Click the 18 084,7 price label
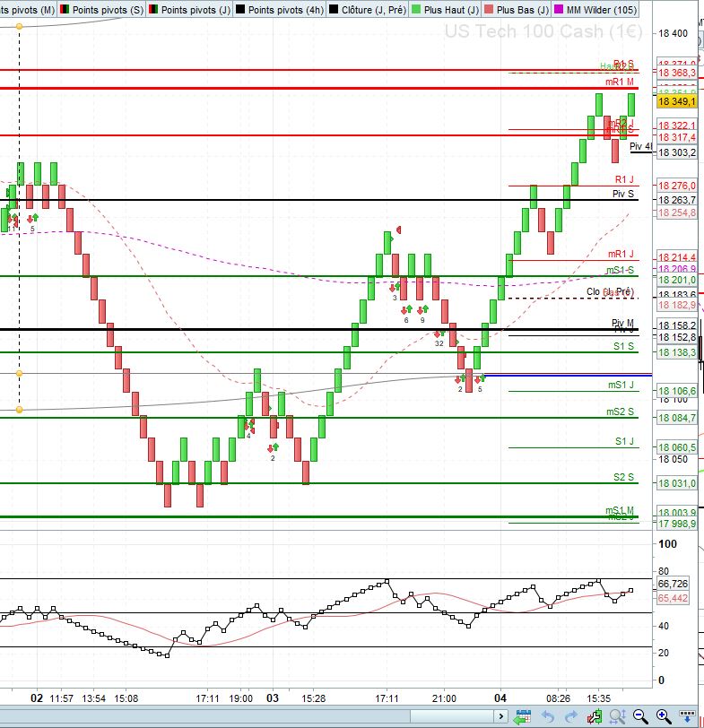Image resolution: width=704 pixels, height=728 pixels. click(x=676, y=418)
